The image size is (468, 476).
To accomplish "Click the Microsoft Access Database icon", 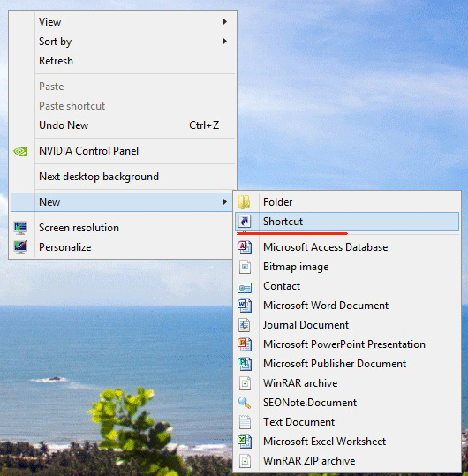I will (245, 247).
